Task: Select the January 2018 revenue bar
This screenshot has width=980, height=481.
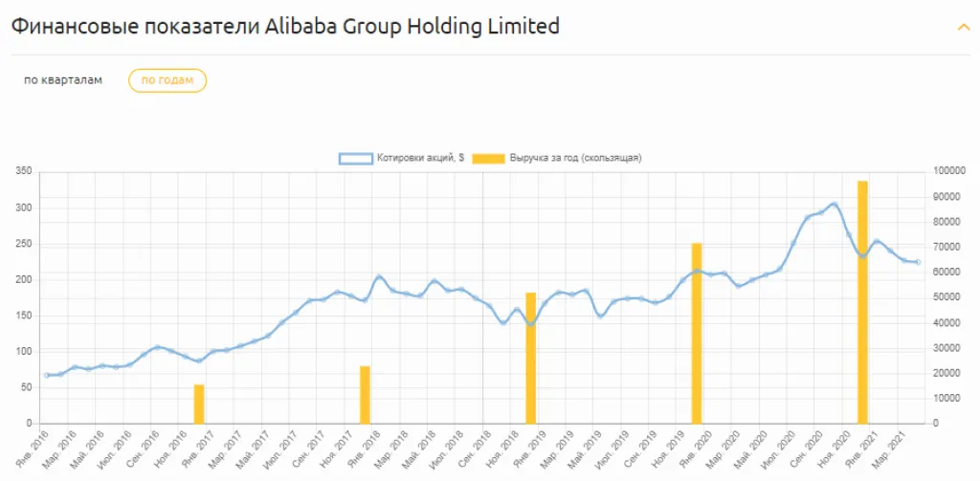Action: (365, 394)
